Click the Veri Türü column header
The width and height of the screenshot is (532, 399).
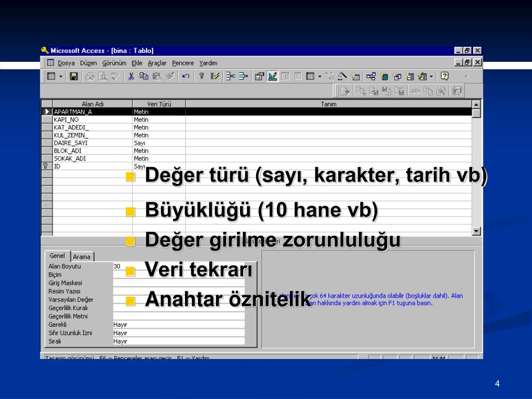coord(159,104)
